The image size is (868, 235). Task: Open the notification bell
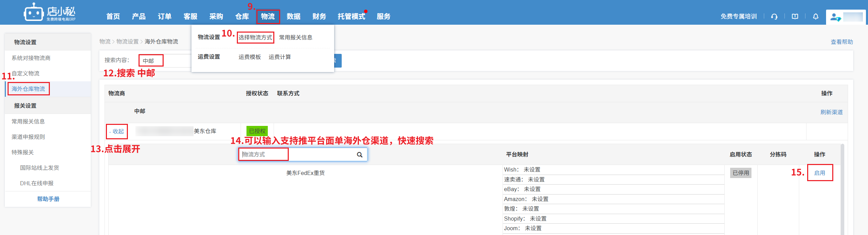tap(815, 16)
